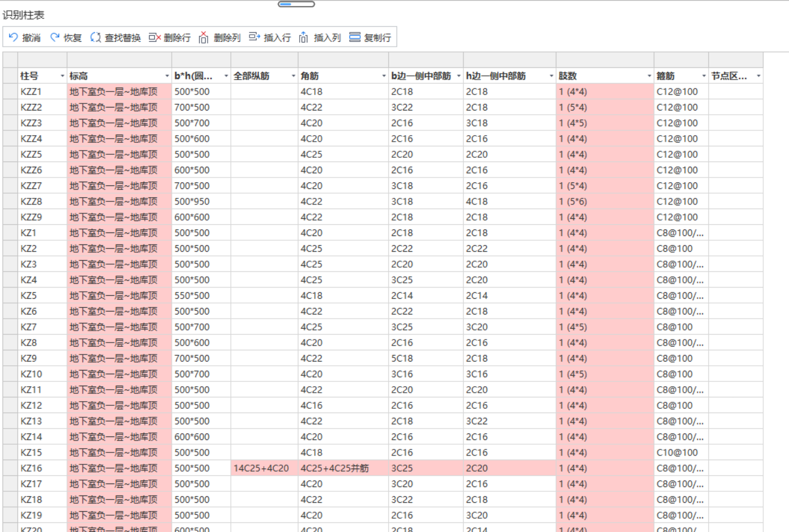This screenshot has width=789, height=532.
Task: Select the 3C20 h-side cell in KZ7 row
Action: click(x=510, y=327)
